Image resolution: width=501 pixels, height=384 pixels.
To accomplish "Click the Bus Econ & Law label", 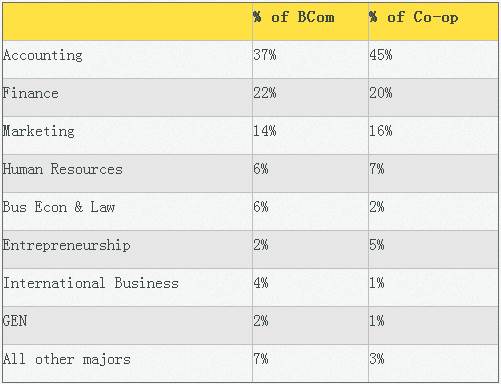I will pos(59,207).
